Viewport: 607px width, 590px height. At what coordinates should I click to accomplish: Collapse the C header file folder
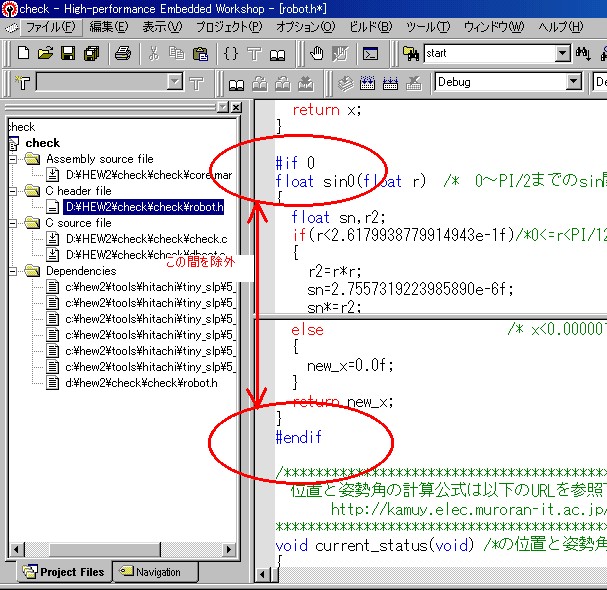13,191
